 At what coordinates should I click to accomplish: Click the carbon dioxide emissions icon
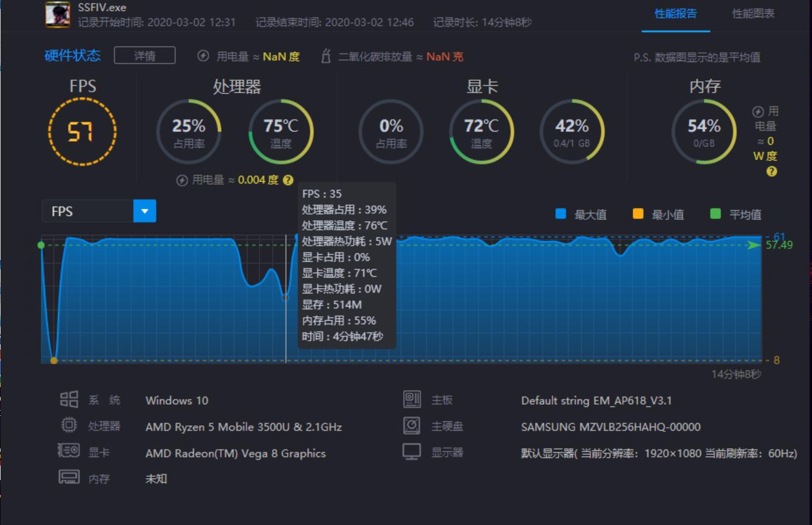tap(326, 56)
